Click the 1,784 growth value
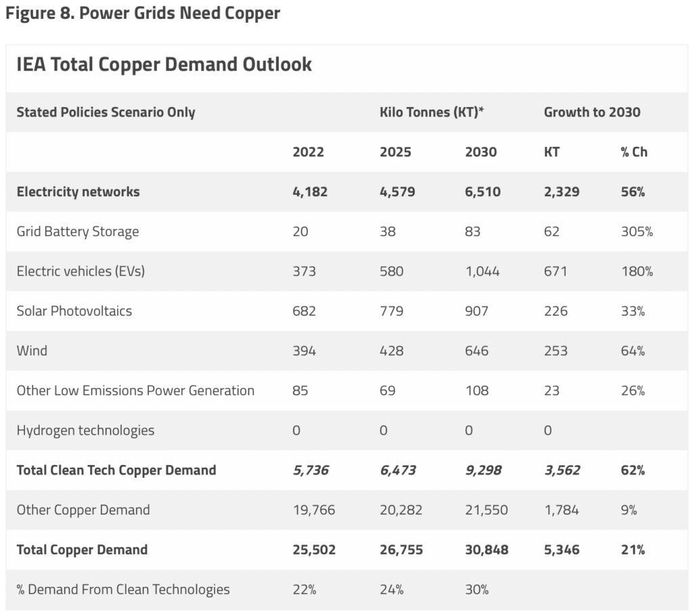This screenshot has height=616, width=693. point(562,510)
